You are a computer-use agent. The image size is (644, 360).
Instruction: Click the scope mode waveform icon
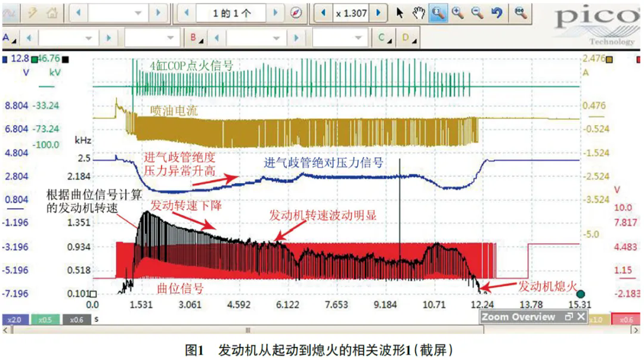[x=9, y=14]
